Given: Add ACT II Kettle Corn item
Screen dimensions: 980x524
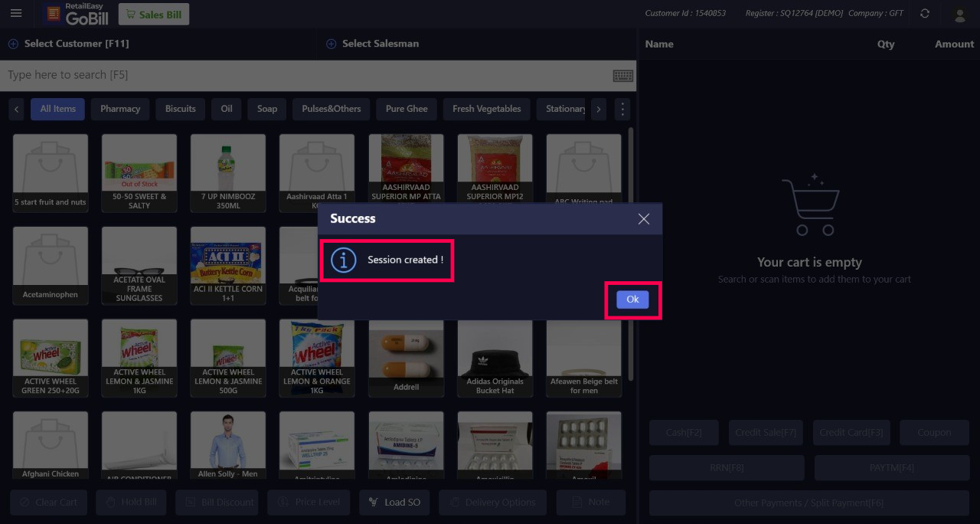Looking at the screenshot, I should pyautogui.click(x=228, y=265).
